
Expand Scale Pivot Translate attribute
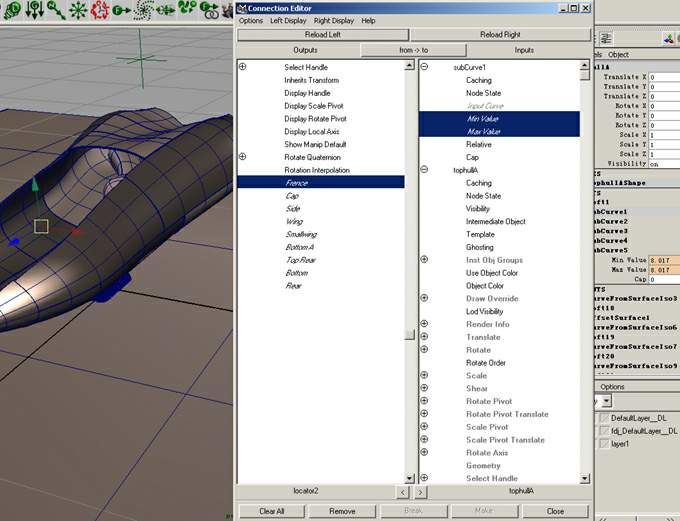coord(424,439)
